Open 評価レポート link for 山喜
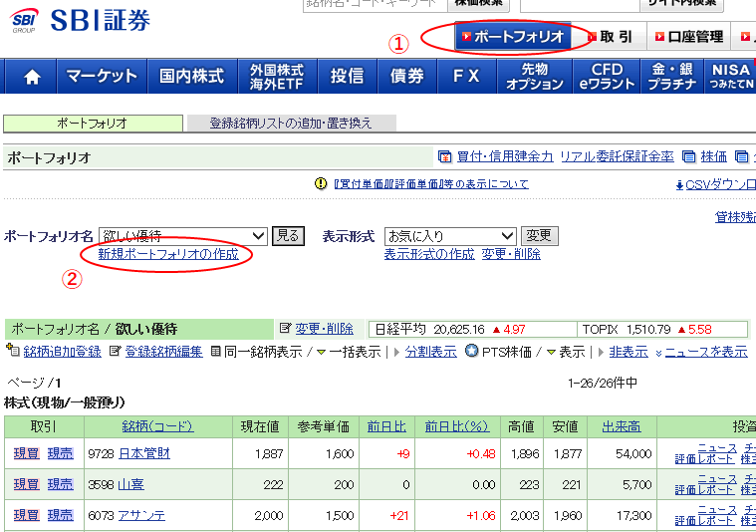The width and height of the screenshot is (756, 532). click(x=704, y=490)
